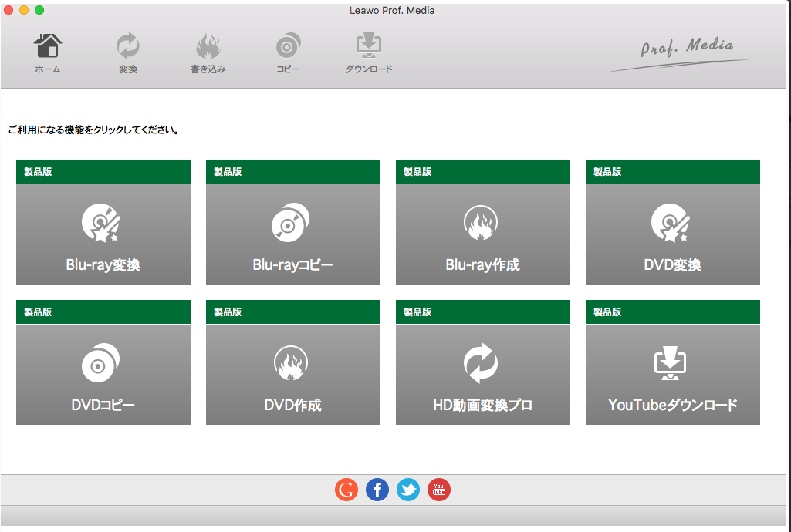Click the DVD変換 disc-with-star icon
Viewport: 791px width, 532px height.
(671, 223)
